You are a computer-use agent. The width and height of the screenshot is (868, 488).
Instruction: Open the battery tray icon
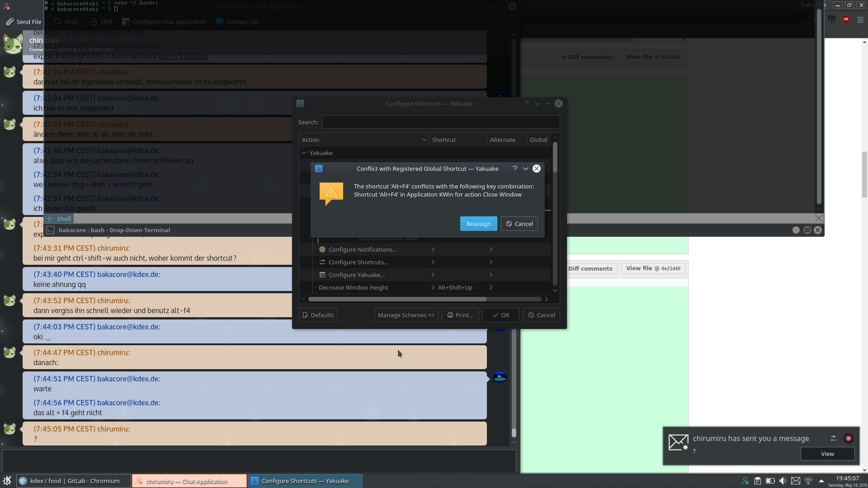770,481
